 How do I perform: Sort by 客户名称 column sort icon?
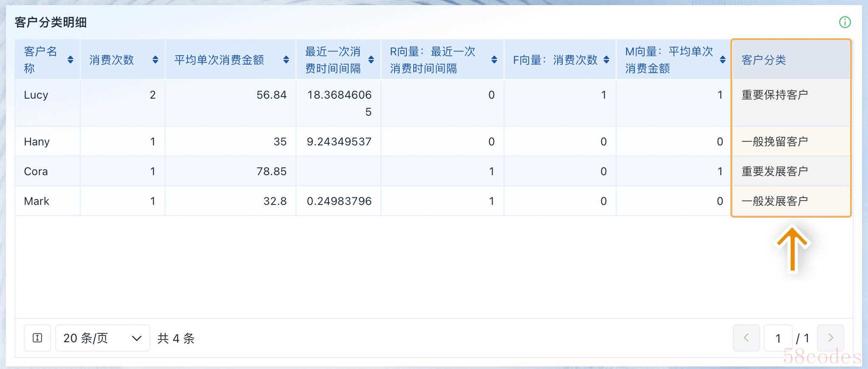[70, 60]
